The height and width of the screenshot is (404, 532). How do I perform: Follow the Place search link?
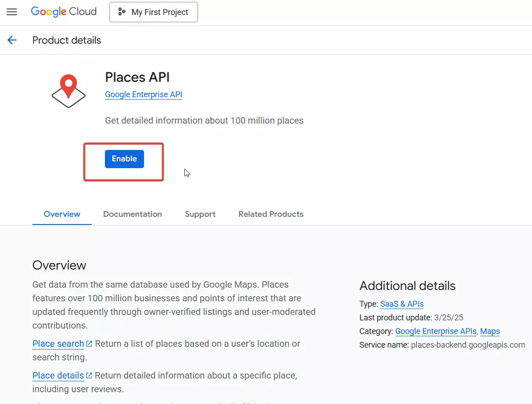pos(58,344)
